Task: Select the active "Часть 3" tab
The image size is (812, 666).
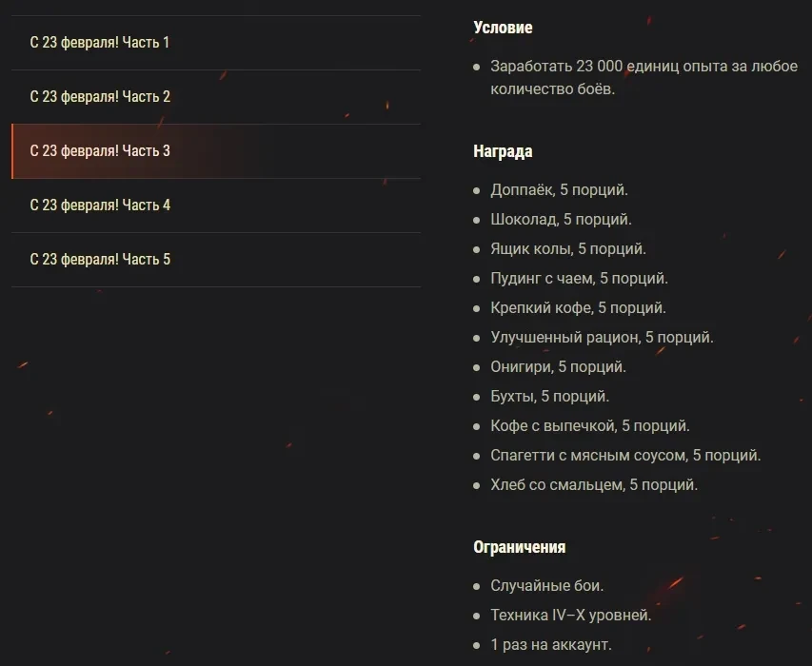Action: pos(100,151)
